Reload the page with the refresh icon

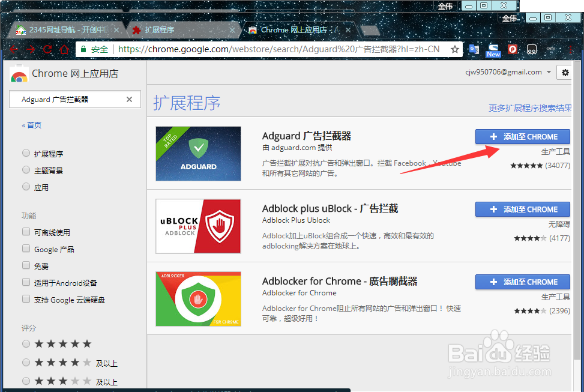click(47, 49)
